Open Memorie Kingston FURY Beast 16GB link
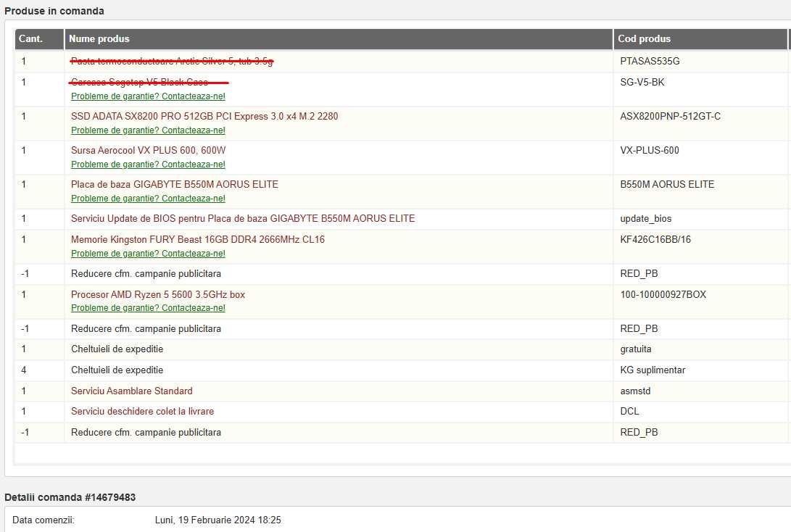 [198, 239]
